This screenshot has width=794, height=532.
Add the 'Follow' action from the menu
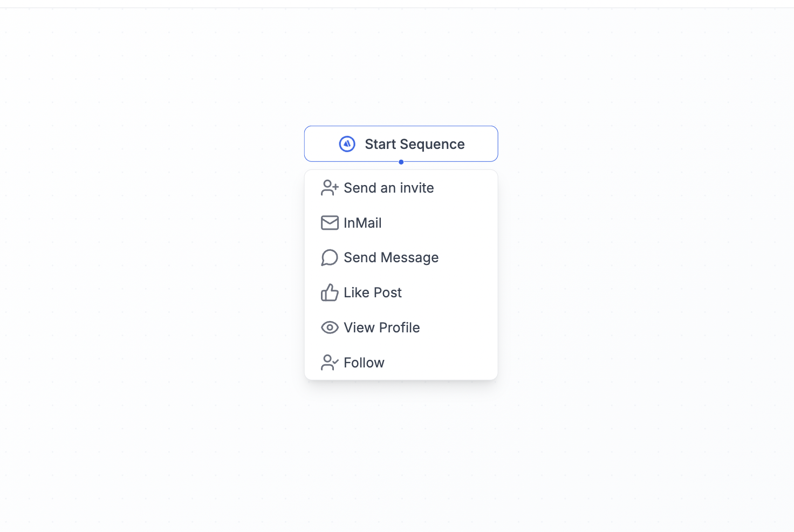pos(364,363)
